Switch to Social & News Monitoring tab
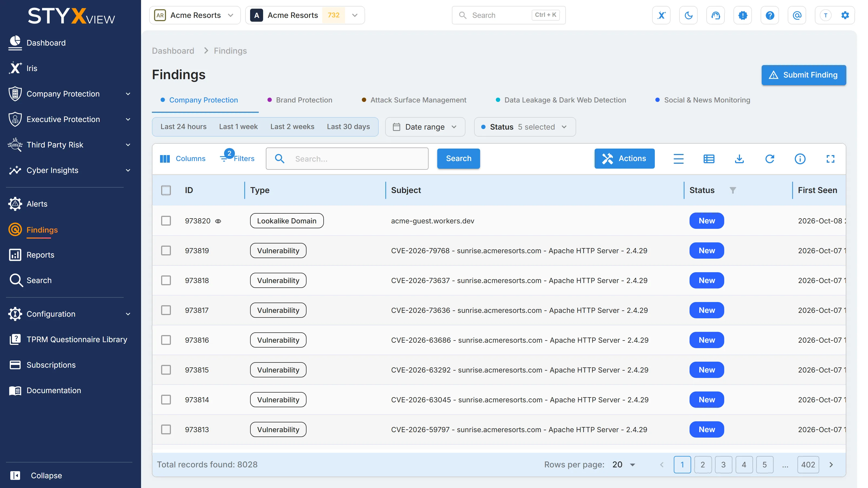Viewport: 868px width, 488px height. [703, 100]
